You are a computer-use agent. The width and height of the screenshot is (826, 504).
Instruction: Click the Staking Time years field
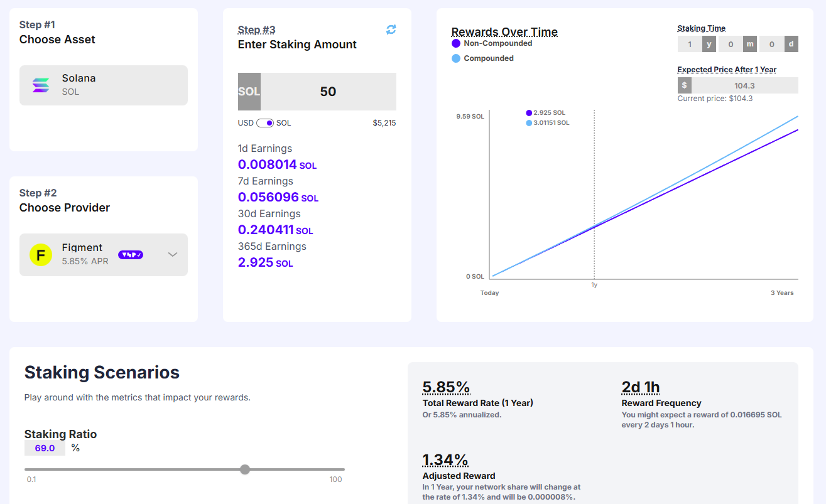(690, 45)
